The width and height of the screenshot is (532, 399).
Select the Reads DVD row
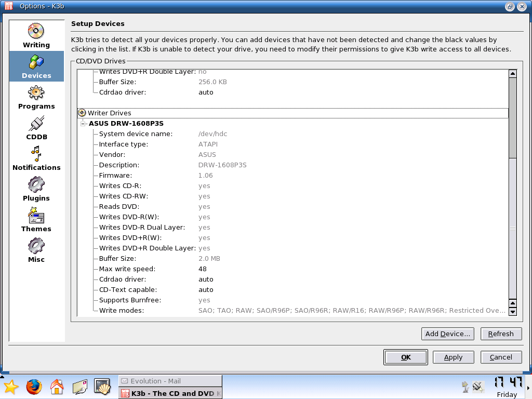293,207
